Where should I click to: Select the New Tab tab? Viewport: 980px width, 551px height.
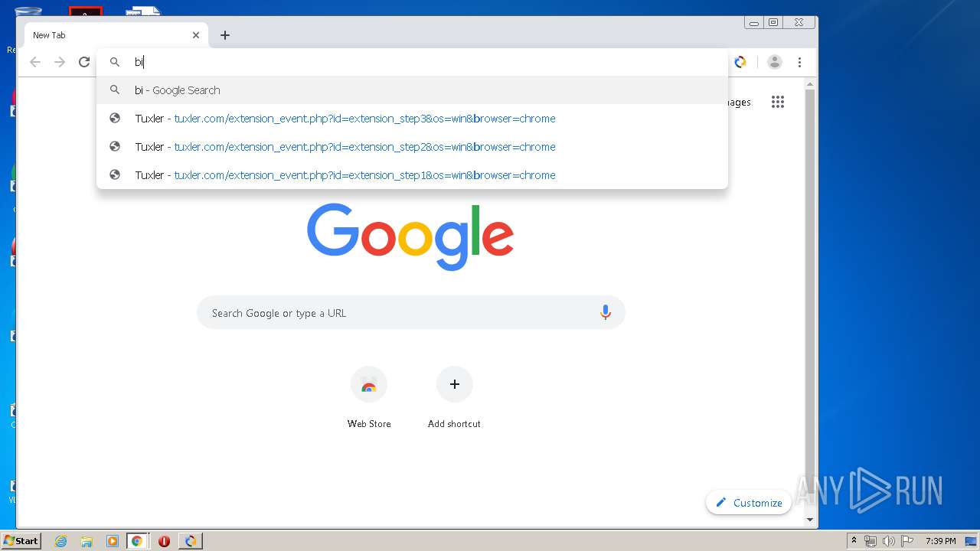pos(116,35)
